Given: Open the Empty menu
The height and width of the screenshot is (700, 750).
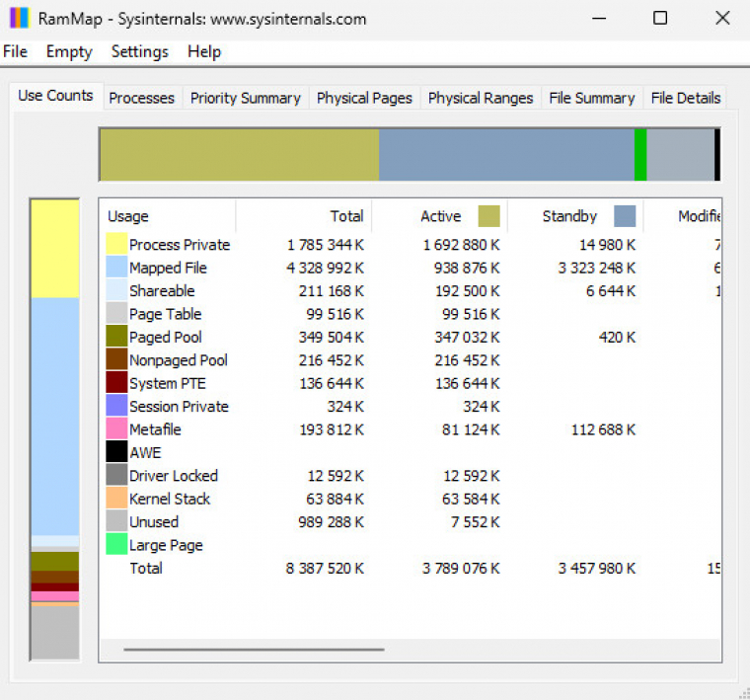Looking at the screenshot, I should tap(69, 52).
